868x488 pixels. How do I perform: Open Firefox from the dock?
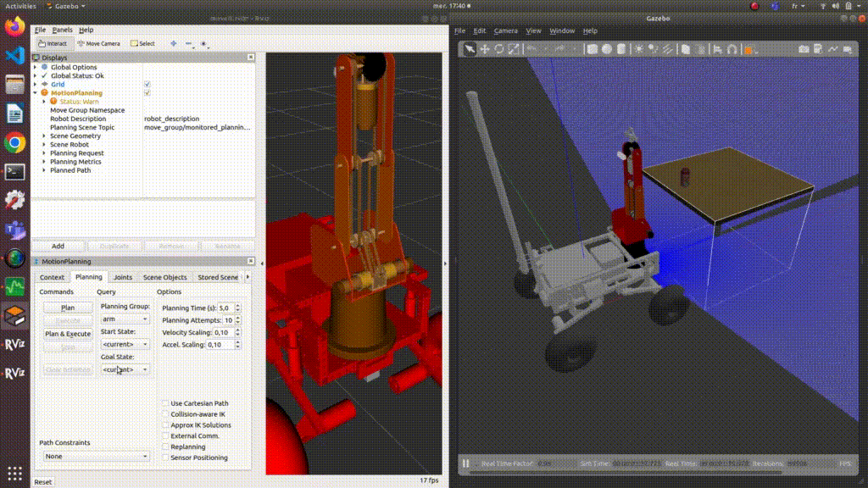tap(15, 26)
